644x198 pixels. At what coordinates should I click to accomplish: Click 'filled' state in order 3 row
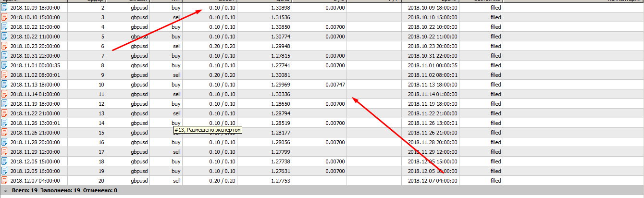tap(495, 17)
